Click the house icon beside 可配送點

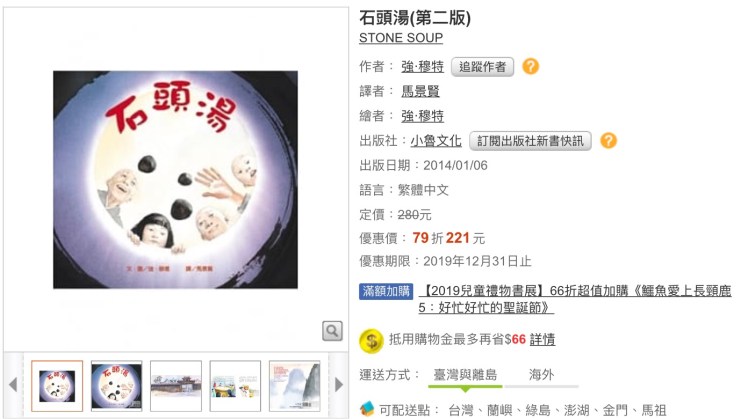coord(367,409)
